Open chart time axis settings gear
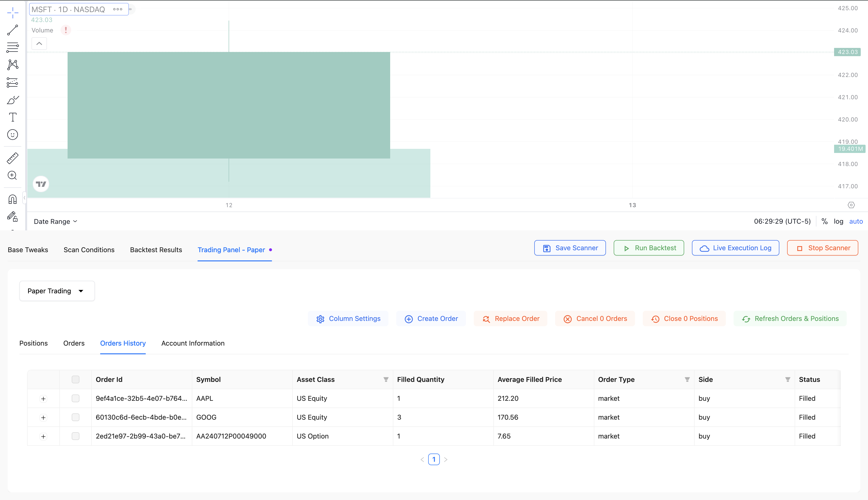The height and width of the screenshot is (500, 868). pyautogui.click(x=851, y=205)
